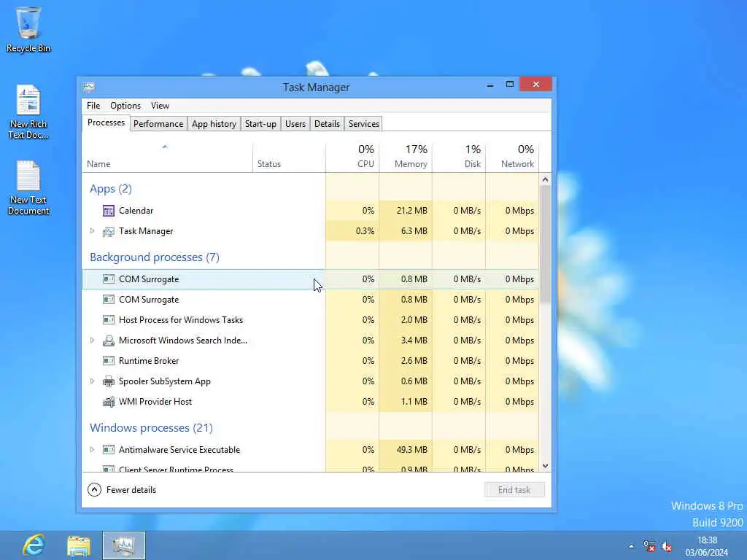
Task: Select the Processes tab
Action: point(106,122)
